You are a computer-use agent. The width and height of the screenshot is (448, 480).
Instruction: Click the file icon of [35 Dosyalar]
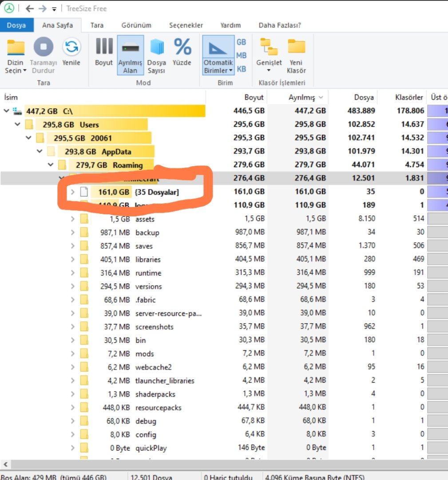[x=84, y=192]
